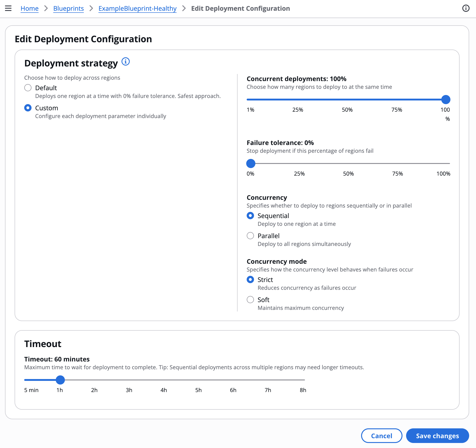Image resolution: width=476 pixels, height=448 pixels.
Task: Click the Failure tolerance slider handle
Action: coord(251,163)
